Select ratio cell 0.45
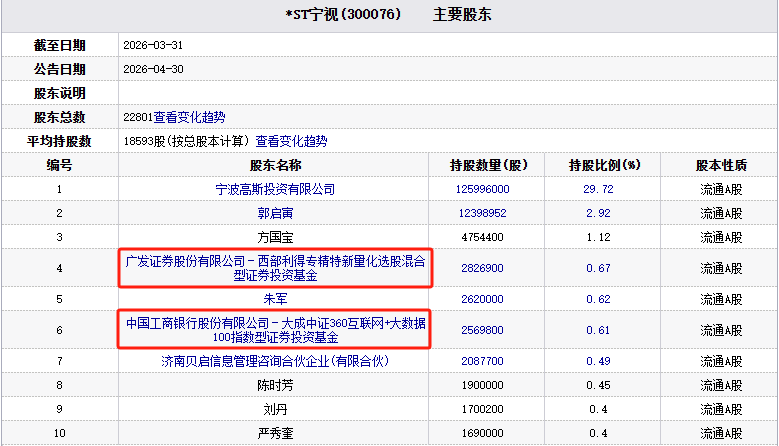Screen dimensions: 779x446 click(598, 385)
